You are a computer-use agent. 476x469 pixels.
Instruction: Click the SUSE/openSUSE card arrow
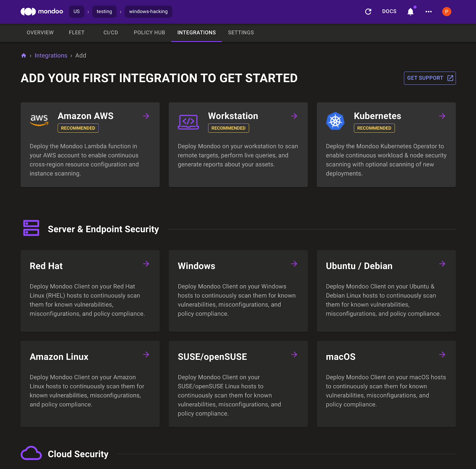pos(294,354)
